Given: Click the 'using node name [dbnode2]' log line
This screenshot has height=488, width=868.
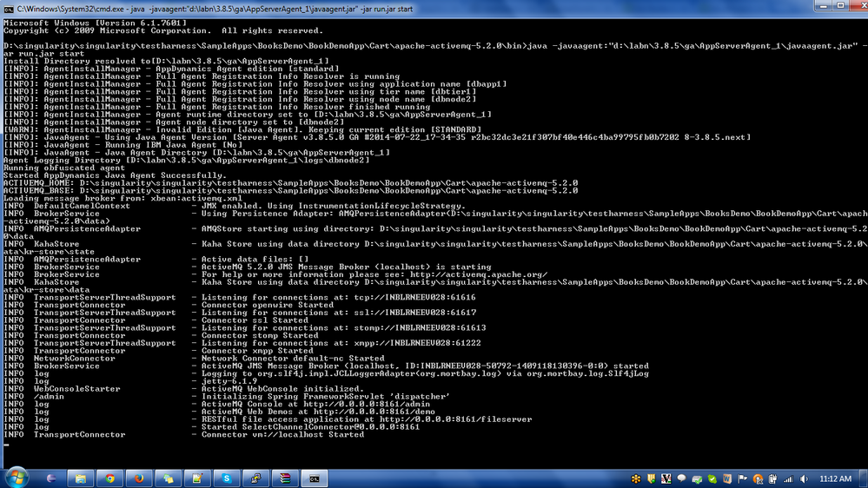Looking at the screenshot, I should click(240, 99).
